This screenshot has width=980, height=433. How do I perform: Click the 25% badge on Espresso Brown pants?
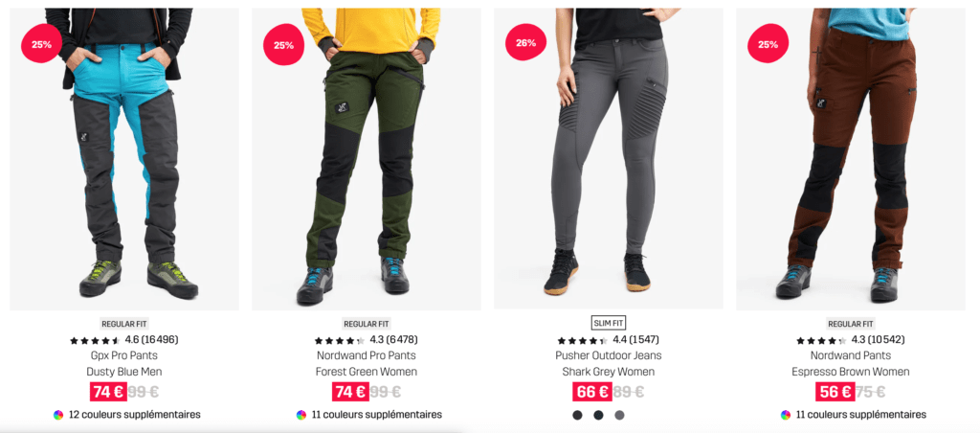[768, 44]
